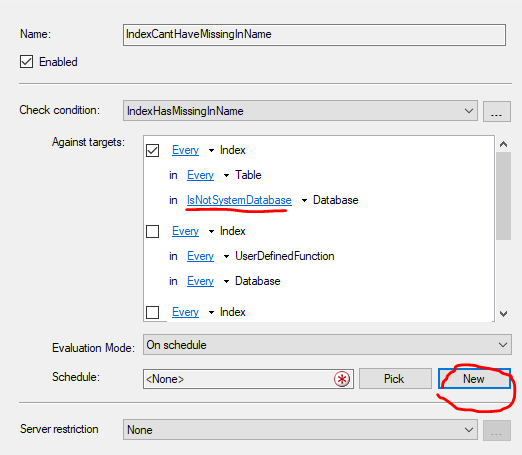Open arrow menu next to IsNotSystemDatabase
The height and width of the screenshot is (455, 522).
pyautogui.click(x=304, y=201)
